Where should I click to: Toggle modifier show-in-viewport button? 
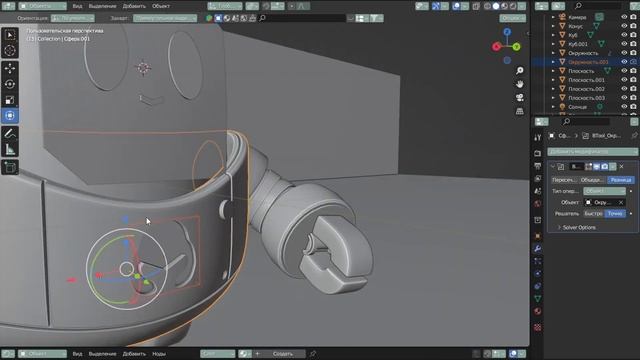pos(597,167)
